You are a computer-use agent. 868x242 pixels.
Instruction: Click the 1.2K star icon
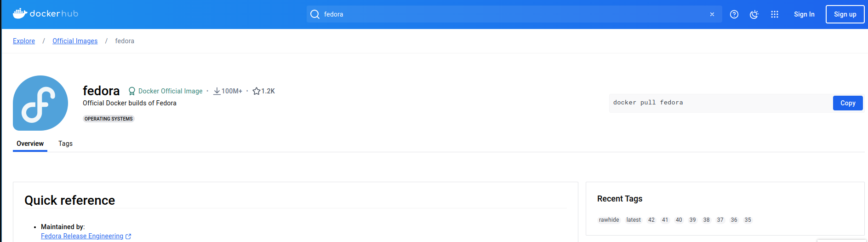[x=257, y=91]
